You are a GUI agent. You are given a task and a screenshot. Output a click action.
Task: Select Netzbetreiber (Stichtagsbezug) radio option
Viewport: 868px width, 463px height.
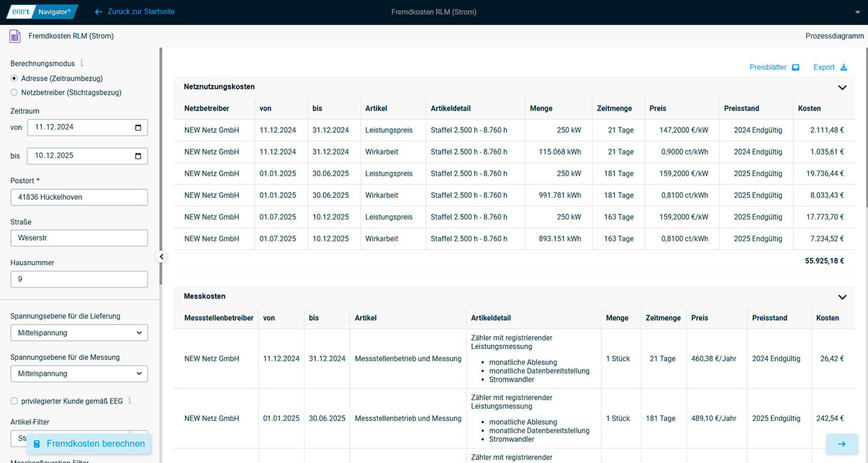click(14, 92)
